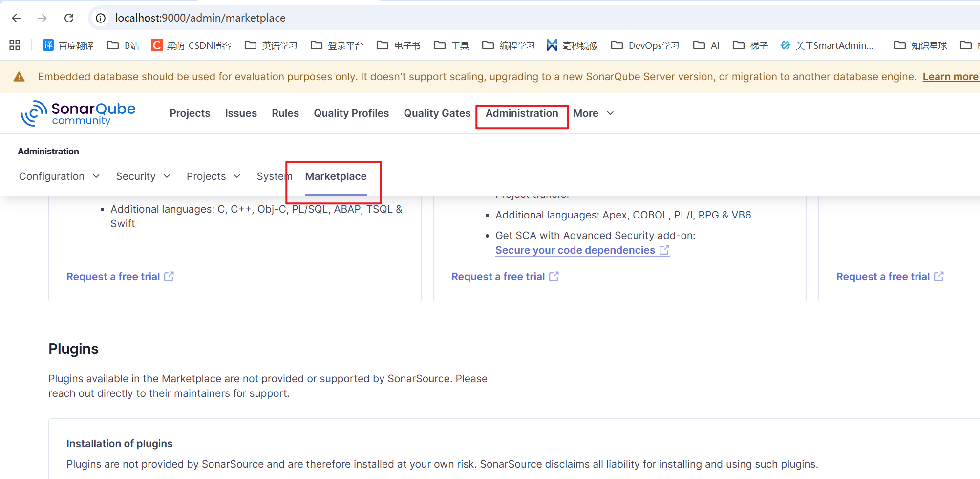
Task: Click the middle card's Request a free trial link
Action: coord(505,277)
